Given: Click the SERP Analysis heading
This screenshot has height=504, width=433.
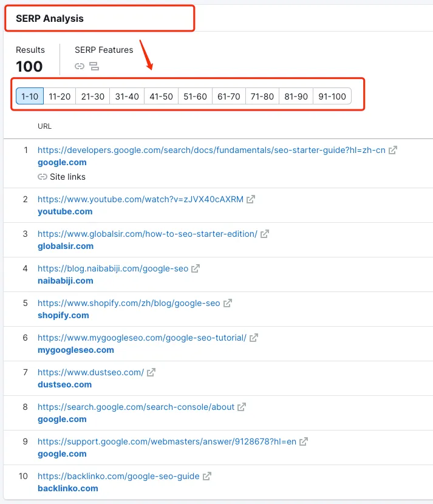Looking at the screenshot, I should [x=50, y=19].
